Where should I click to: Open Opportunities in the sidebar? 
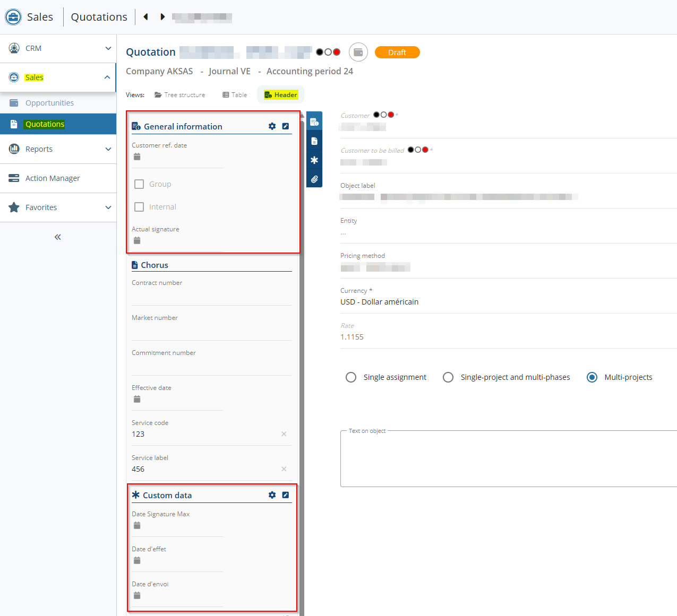pos(49,103)
